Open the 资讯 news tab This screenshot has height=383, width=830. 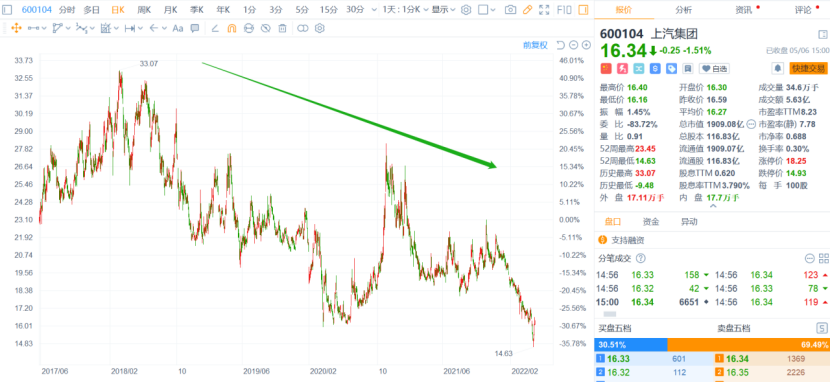point(743,10)
